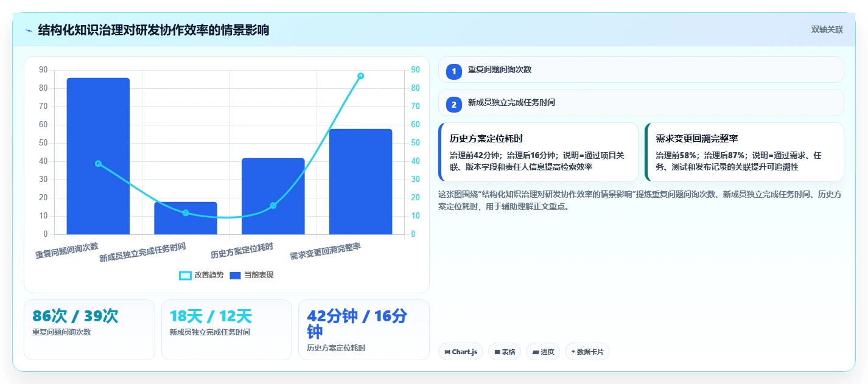This screenshot has height=384, width=868.
Task: Click the trend line point at value 39
Action: 98,163
